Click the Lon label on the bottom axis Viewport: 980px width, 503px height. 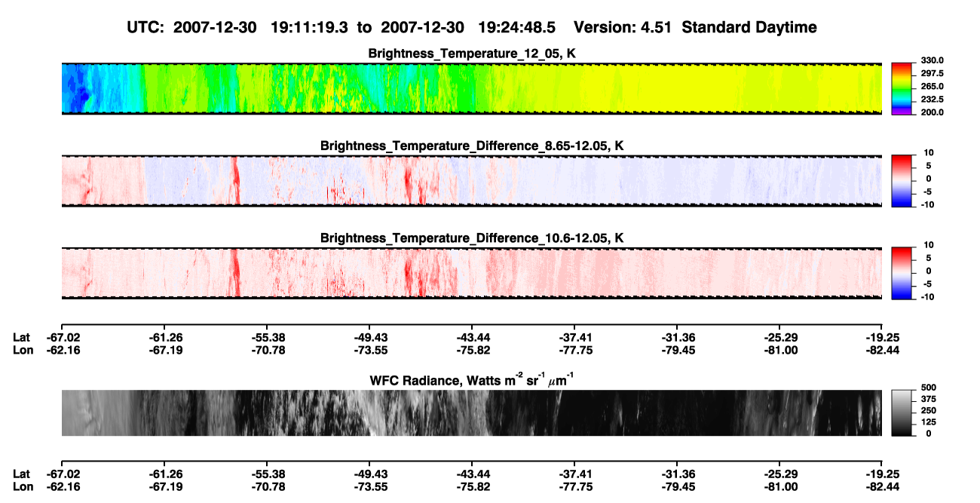coord(23,486)
